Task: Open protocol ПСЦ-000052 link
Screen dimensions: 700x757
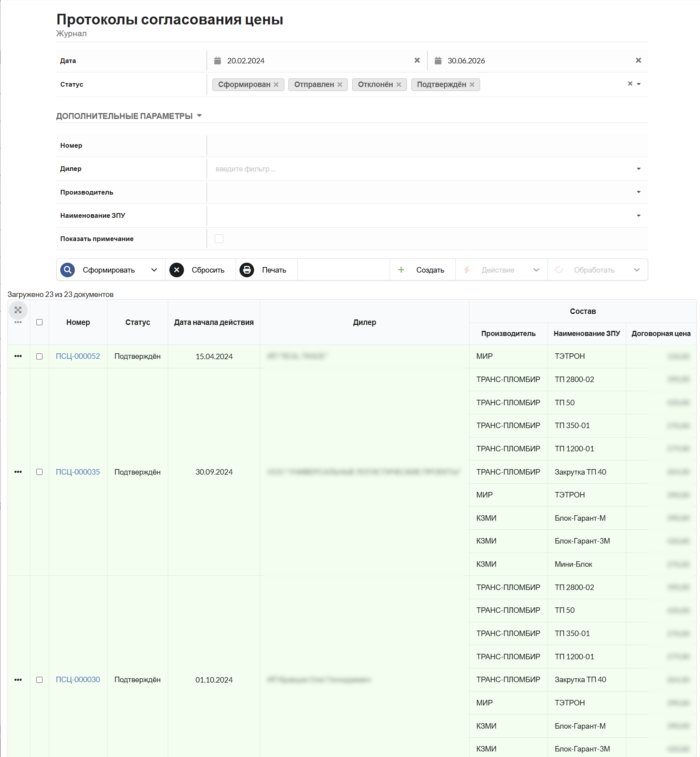Action: 78,356
